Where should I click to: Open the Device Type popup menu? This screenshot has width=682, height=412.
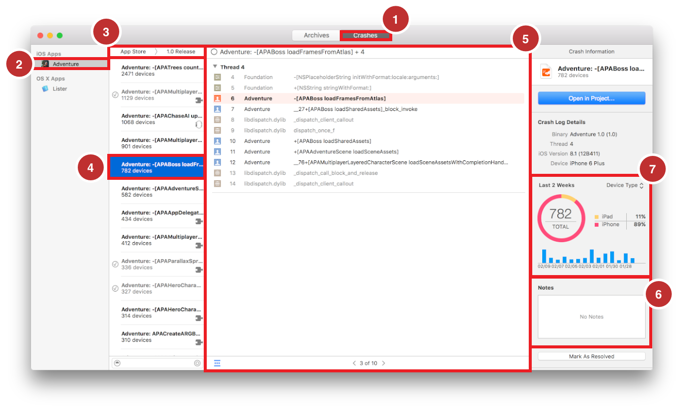pos(625,185)
